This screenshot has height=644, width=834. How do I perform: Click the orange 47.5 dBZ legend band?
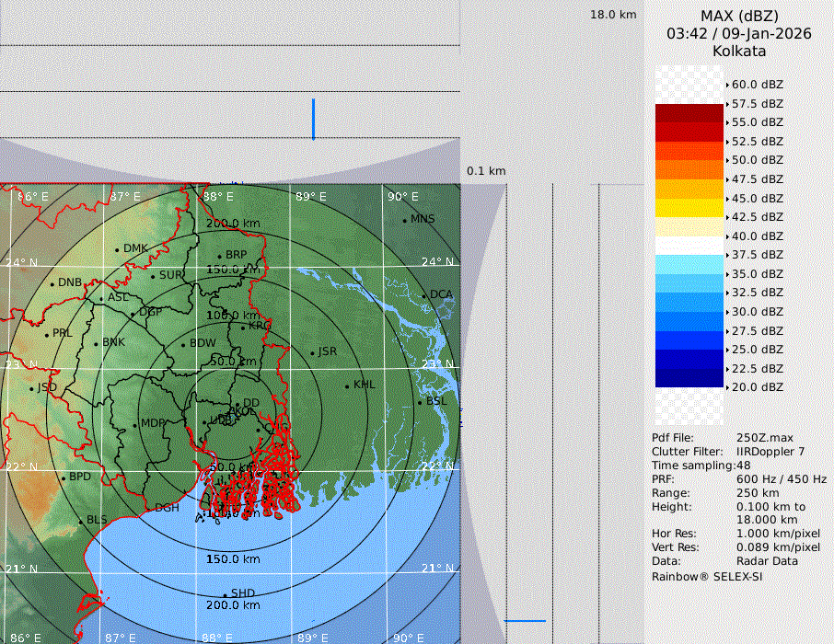coord(689,170)
